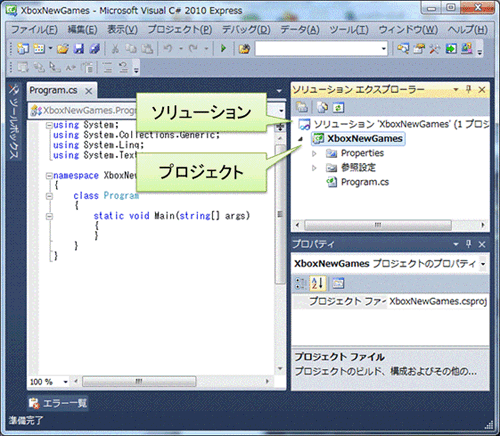Open the プロジェクト(P) menu
Image resolution: width=500 pixels, height=436 pixels.
click(x=180, y=30)
